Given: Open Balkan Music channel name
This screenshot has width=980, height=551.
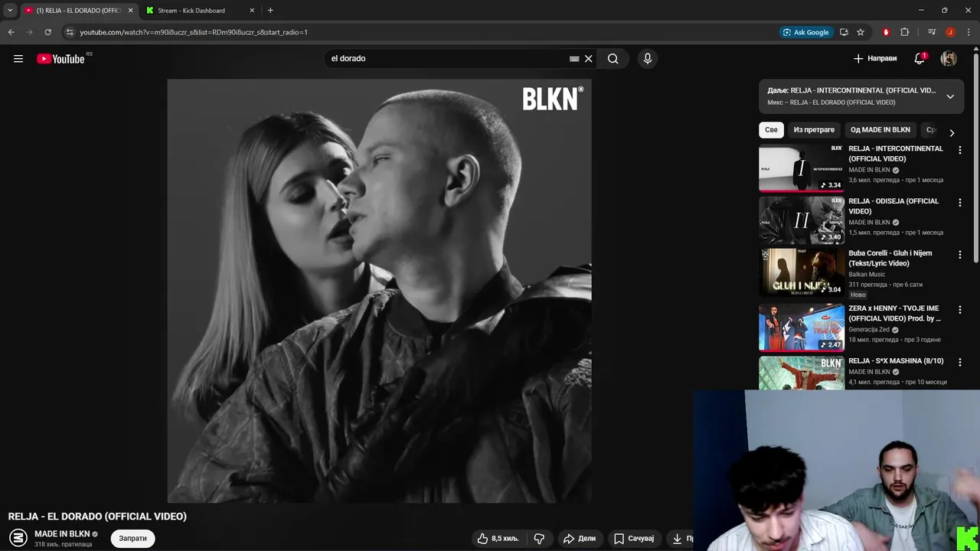Looking at the screenshot, I should coord(867,274).
